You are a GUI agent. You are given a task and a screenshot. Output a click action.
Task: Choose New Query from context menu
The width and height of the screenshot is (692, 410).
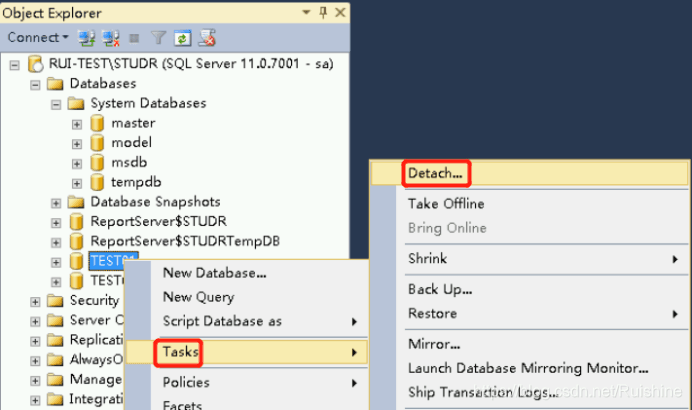pos(198,297)
